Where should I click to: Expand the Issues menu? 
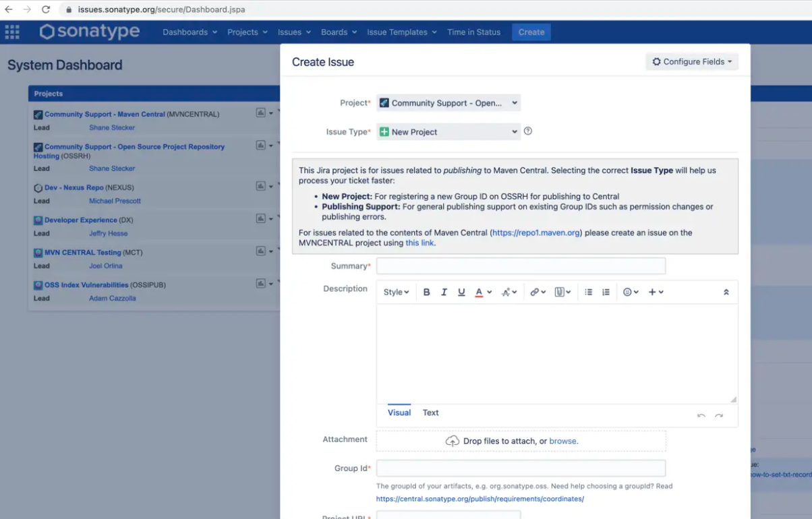coord(294,32)
